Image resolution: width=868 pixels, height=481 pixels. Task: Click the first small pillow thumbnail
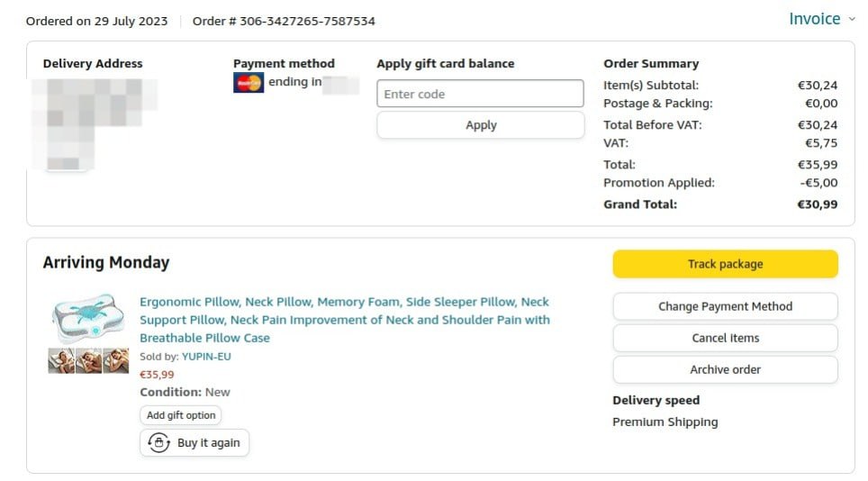pyautogui.click(x=60, y=361)
